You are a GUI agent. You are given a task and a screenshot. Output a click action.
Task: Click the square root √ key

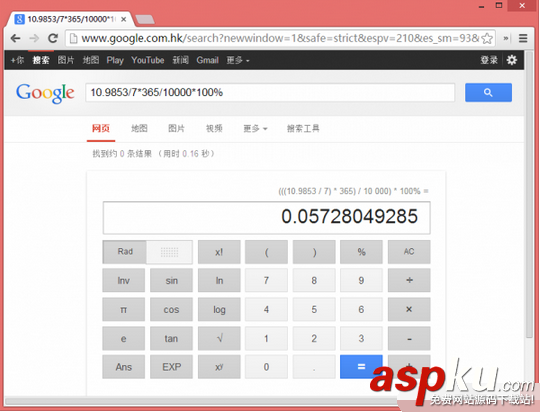pyautogui.click(x=219, y=339)
